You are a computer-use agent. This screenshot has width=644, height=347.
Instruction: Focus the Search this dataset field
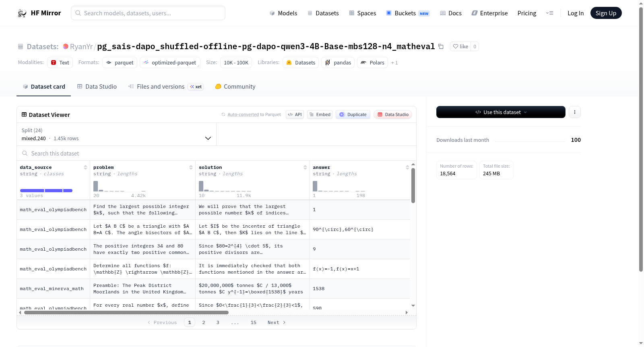217,153
